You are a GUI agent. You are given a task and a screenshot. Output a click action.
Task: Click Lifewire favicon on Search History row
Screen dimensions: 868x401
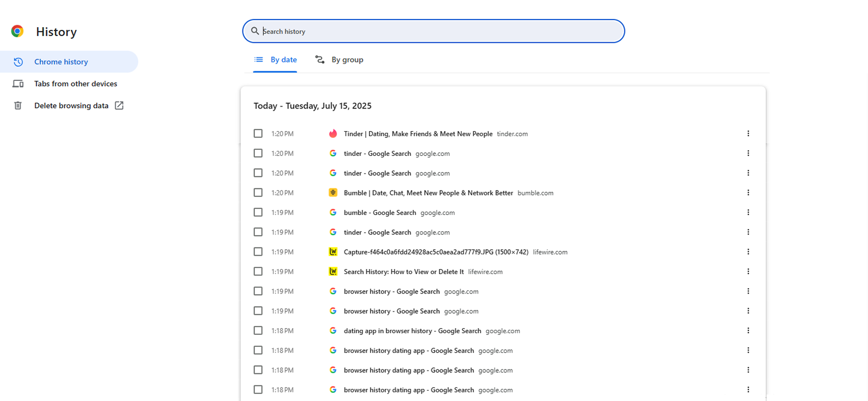333,271
